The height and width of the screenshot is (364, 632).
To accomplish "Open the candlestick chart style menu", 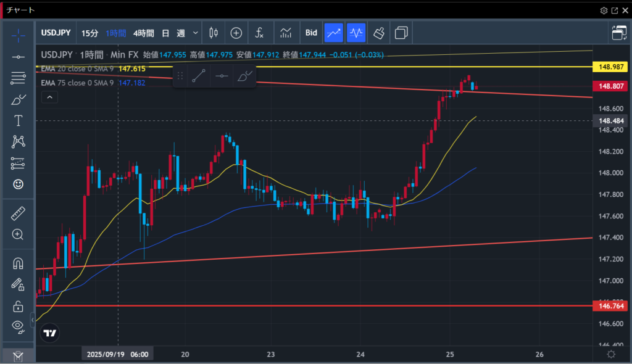I will (x=214, y=33).
